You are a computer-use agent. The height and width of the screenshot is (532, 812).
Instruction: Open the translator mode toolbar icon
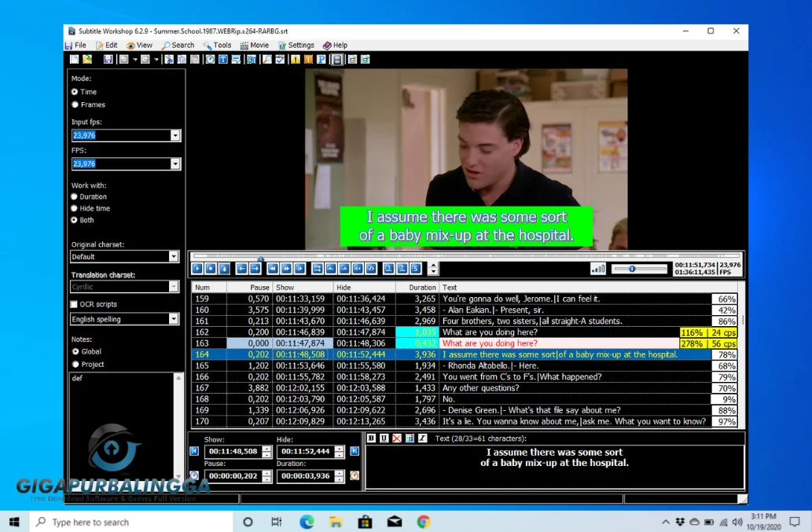coord(252,60)
